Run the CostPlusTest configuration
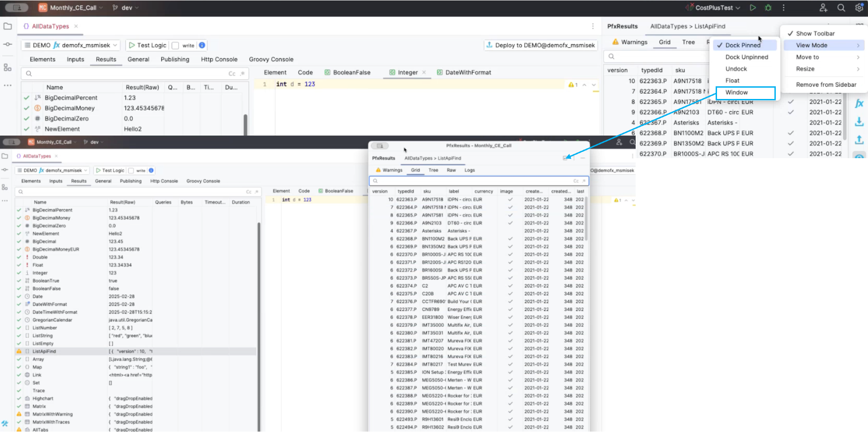 [x=753, y=8]
